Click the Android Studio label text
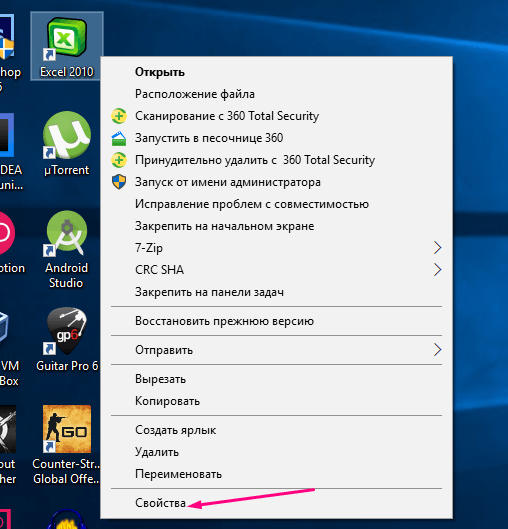 pos(66,275)
